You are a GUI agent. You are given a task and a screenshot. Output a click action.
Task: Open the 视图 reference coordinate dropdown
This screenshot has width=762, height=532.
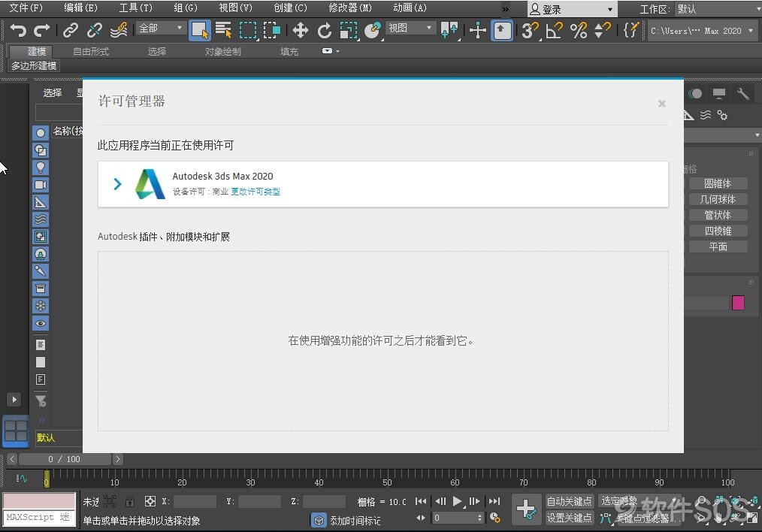pyautogui.click(x=410, y=29)
